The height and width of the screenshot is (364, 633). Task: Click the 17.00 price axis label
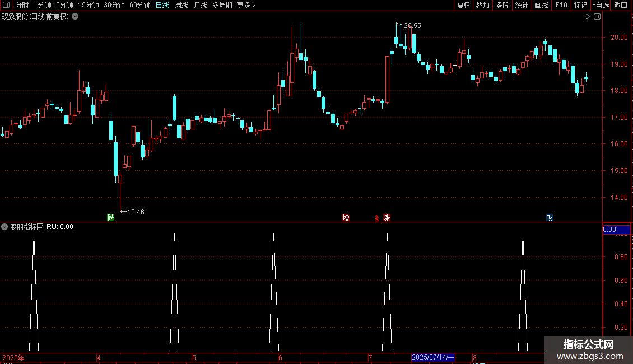pyautogui.click(x=619, y=118)
